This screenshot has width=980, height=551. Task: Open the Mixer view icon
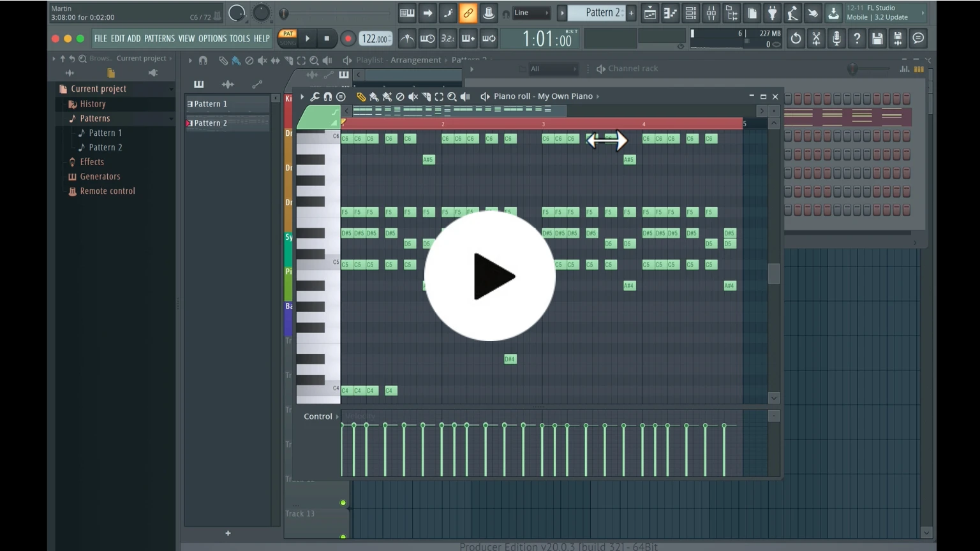pyautogui.click(x=711, y=13)
